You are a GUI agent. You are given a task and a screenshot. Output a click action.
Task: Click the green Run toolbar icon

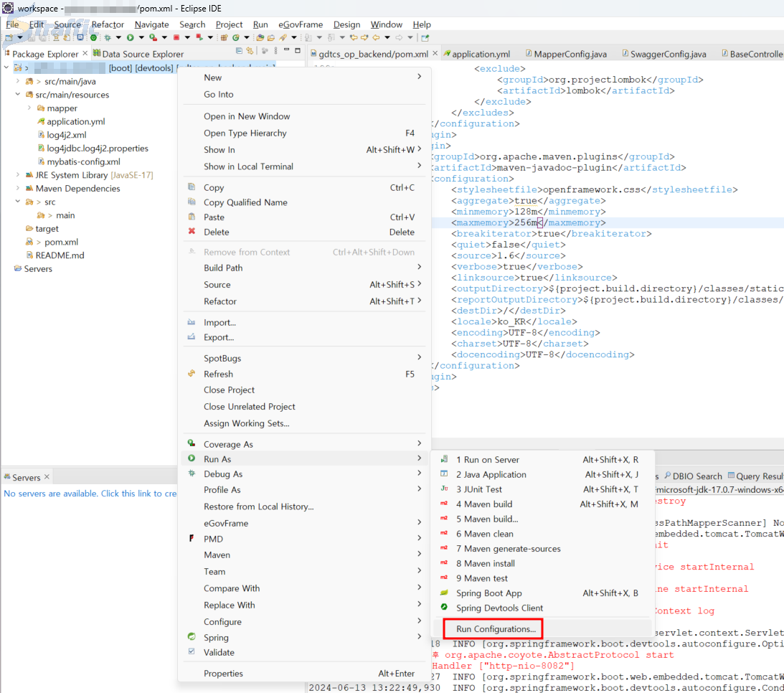(130, 37)
